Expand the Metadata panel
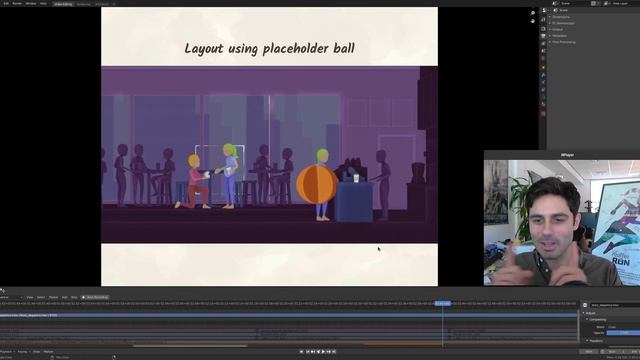 [x=558, y=36]
